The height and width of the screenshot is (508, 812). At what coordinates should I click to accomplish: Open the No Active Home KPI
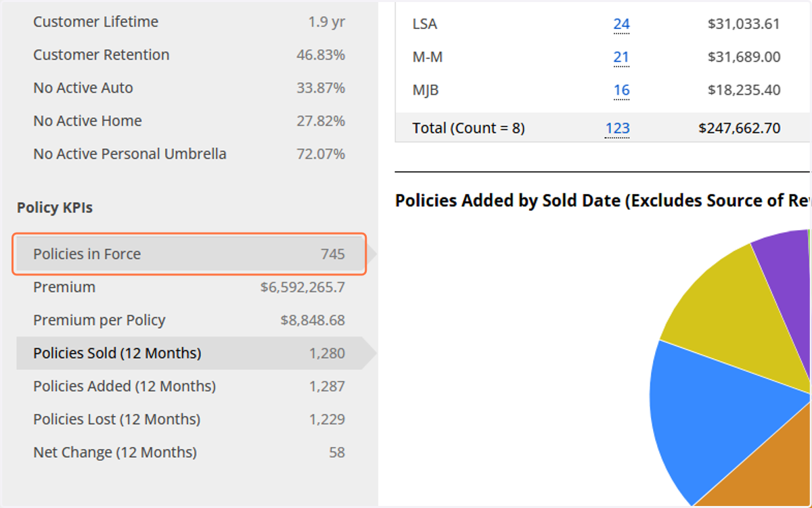coord(189,121)
